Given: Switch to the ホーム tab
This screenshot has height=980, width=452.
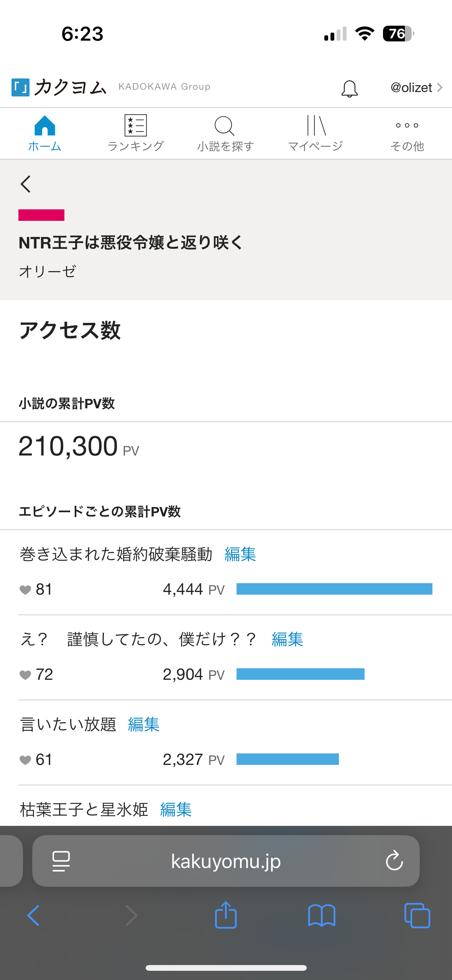Looking at the screenshot, I should coord(45,134).
